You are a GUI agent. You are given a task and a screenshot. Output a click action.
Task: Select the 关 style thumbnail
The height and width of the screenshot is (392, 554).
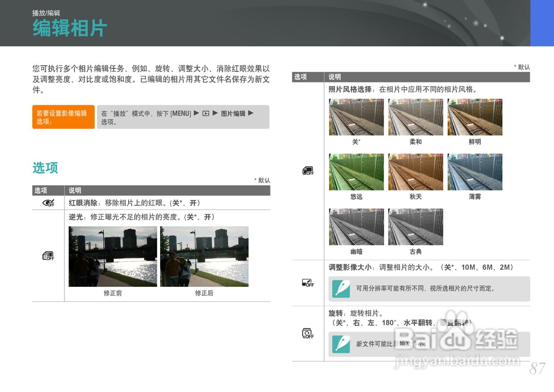coord(356,117)
